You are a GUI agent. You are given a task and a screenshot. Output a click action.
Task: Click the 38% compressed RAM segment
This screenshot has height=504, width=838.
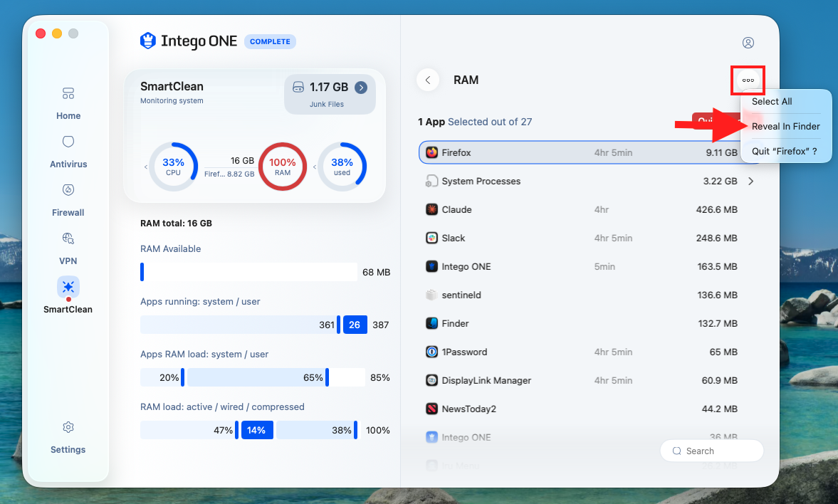[316, 430]
